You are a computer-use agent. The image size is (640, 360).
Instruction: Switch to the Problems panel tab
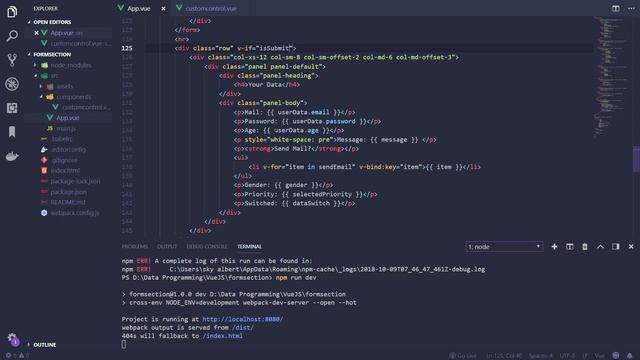pyautogui.click(x=135, y=247)
